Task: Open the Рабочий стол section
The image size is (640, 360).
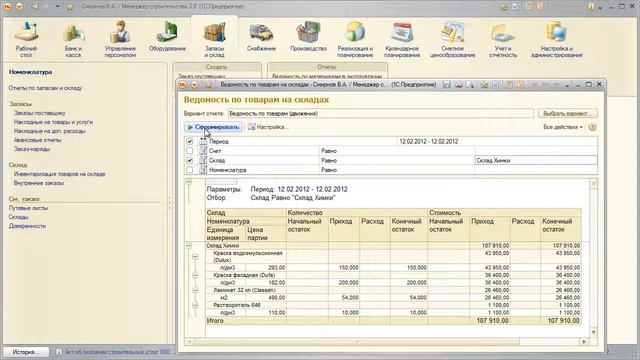Action: [x=26, y=40]
